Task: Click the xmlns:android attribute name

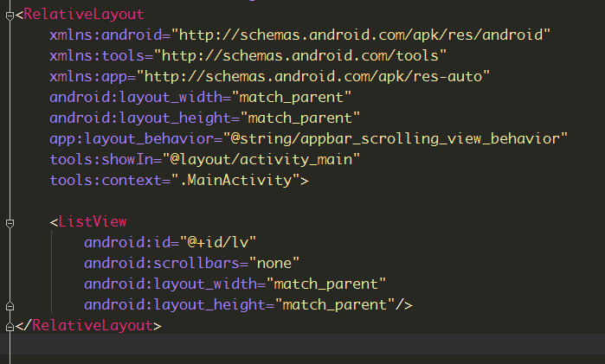Action: (106, 35)
